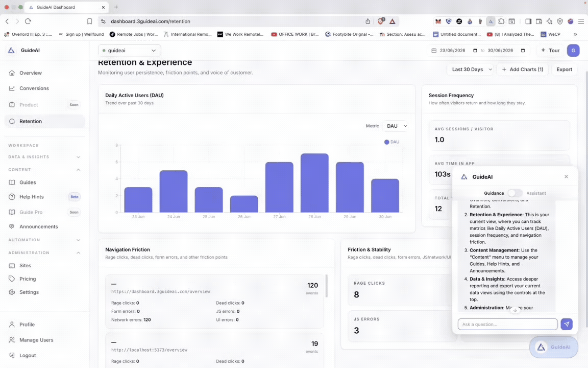588x368 pixels.
Task: Show more bookmarks with chevron
Action: [x=575, y=34]
